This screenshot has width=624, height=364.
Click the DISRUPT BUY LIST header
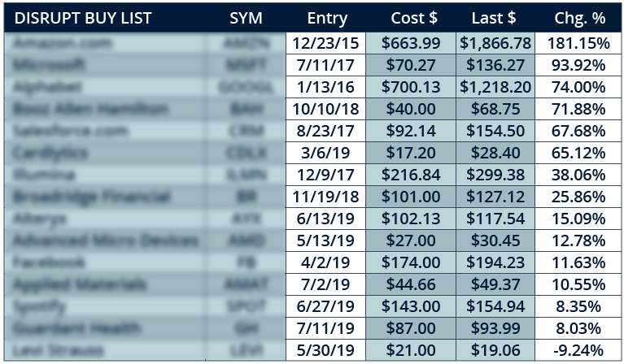[x=83, y=18]
